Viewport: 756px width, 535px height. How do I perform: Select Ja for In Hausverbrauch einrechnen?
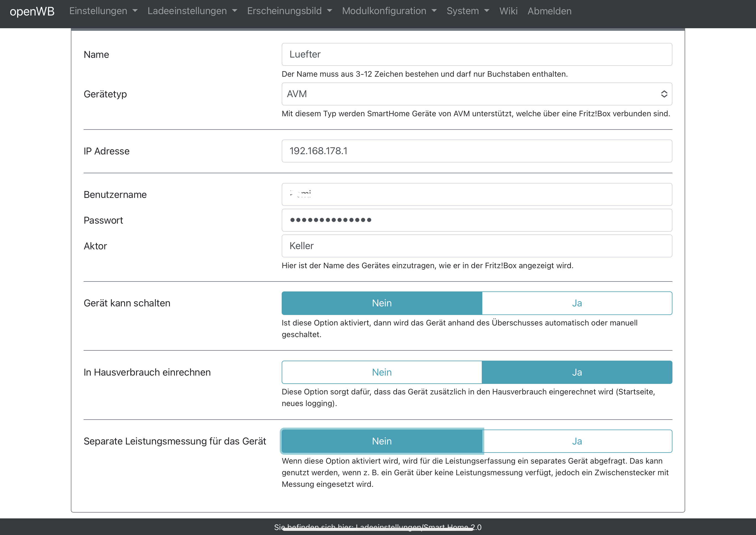click(x=576, y=372)
